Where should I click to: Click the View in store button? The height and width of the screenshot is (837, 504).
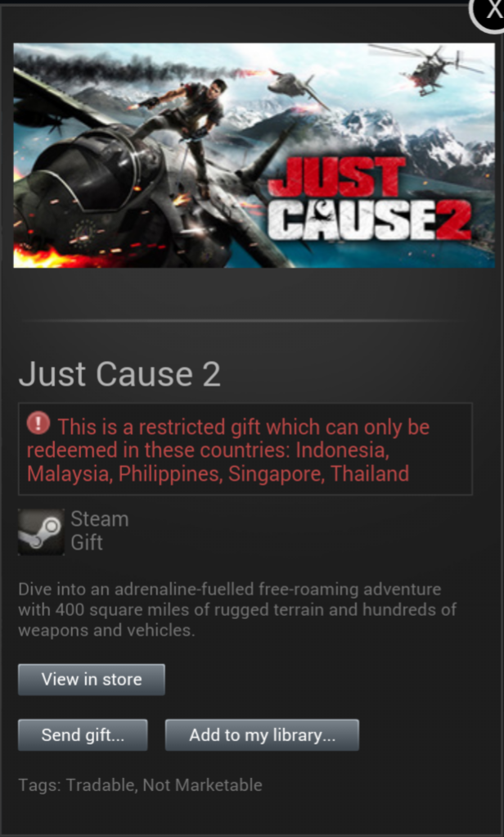[x=91, y=680]
